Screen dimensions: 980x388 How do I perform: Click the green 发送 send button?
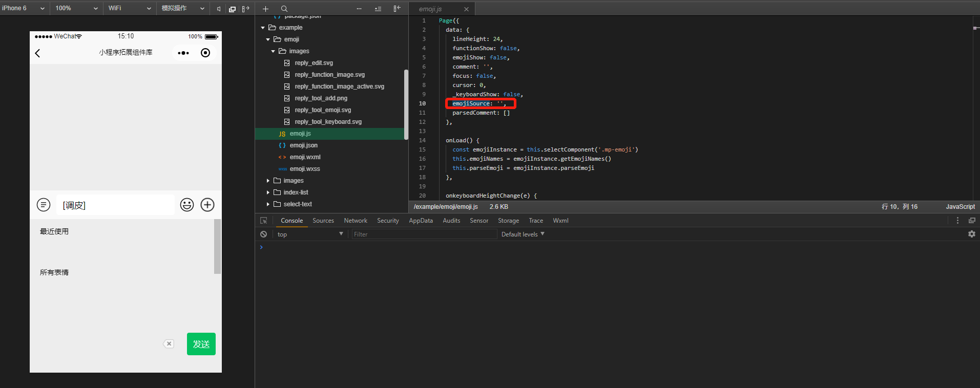pyautogui.click(x=201, y=344)
